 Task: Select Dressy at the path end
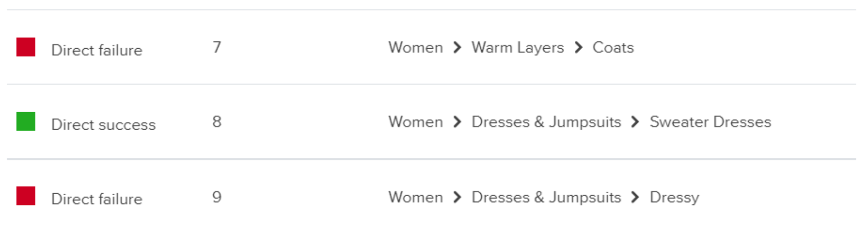pyautogui.click(x=674, y=198)
